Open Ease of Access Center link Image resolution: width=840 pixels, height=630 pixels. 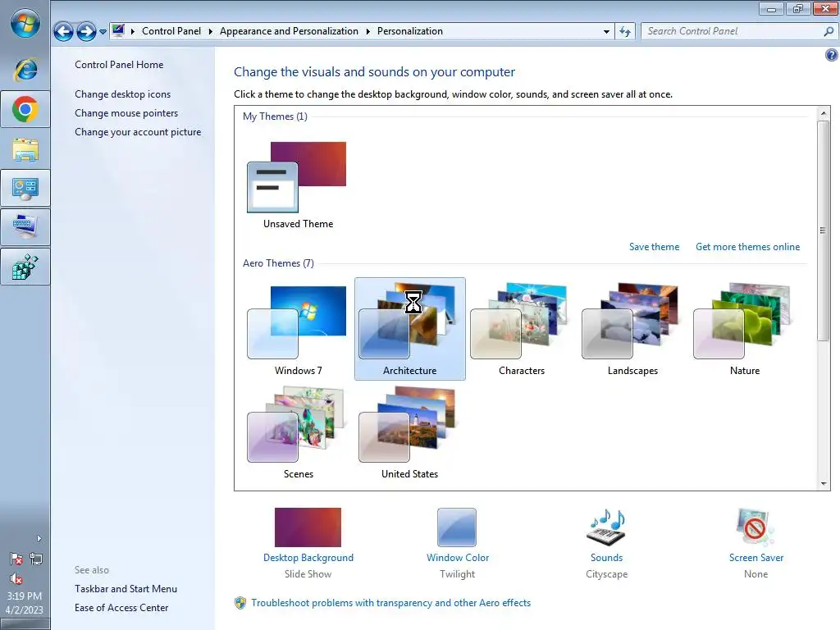(121, 608)
